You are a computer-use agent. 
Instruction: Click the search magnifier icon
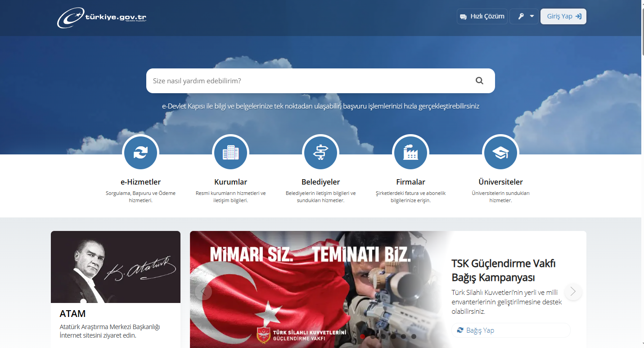coord(479,80)
